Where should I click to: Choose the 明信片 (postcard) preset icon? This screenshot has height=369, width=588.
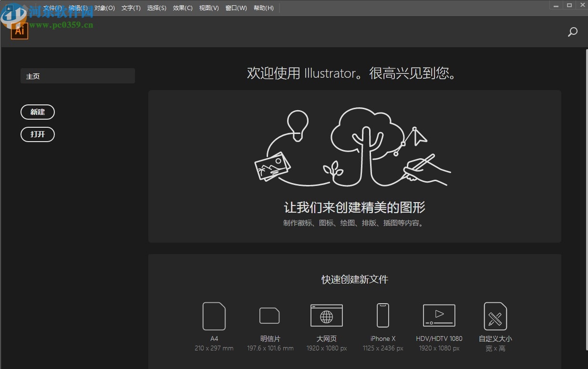tap(269, 316)
